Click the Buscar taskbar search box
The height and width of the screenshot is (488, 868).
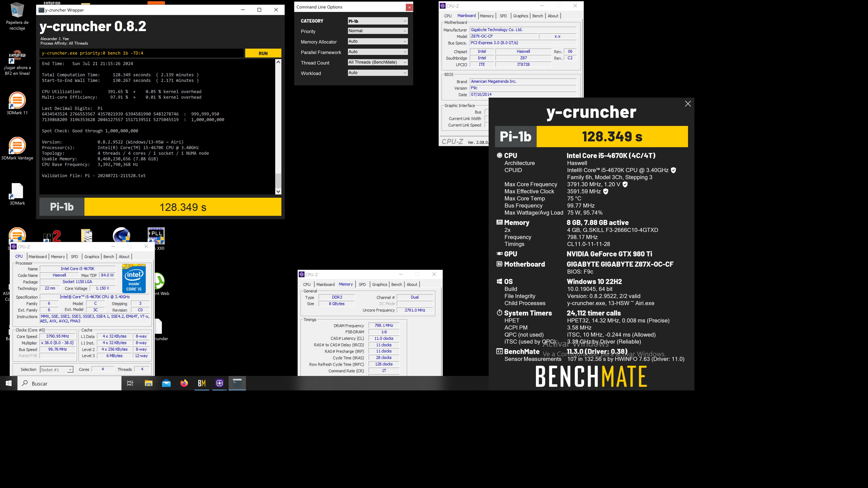(x=69, y=383)
